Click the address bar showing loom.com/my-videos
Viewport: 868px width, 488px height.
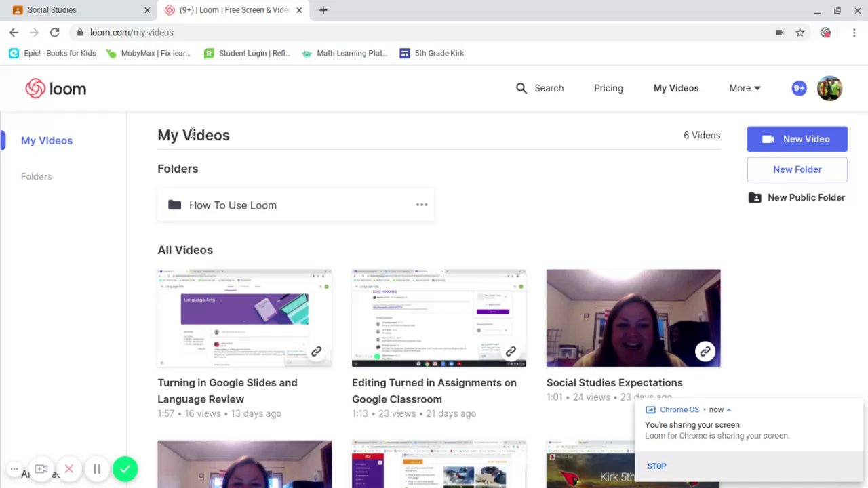420,33
